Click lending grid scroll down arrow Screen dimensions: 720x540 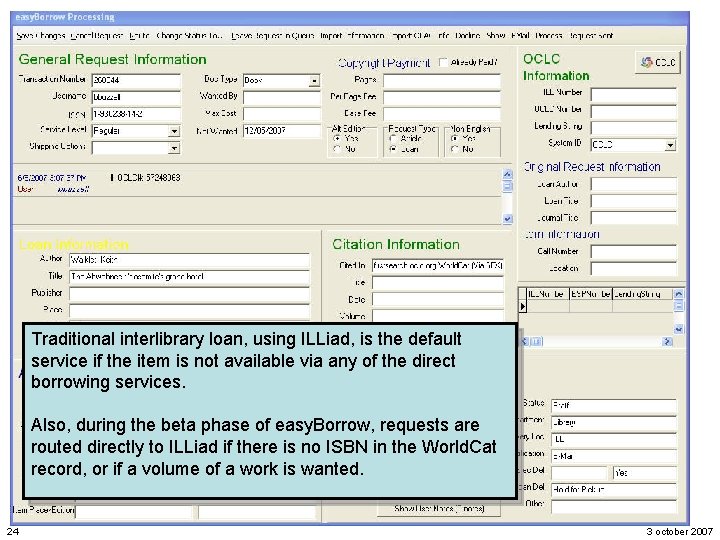679,329
